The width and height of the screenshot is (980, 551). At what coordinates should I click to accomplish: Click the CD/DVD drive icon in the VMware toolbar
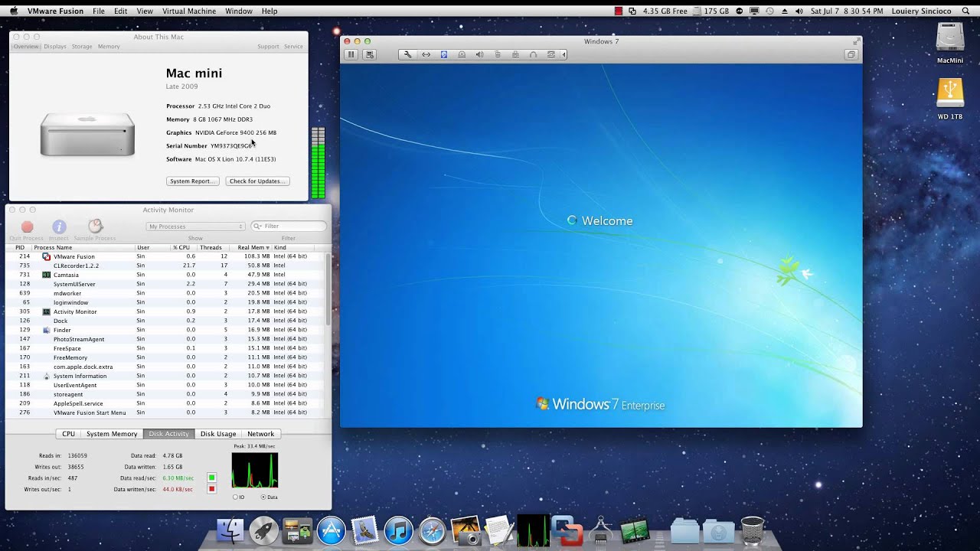point(462,54)
